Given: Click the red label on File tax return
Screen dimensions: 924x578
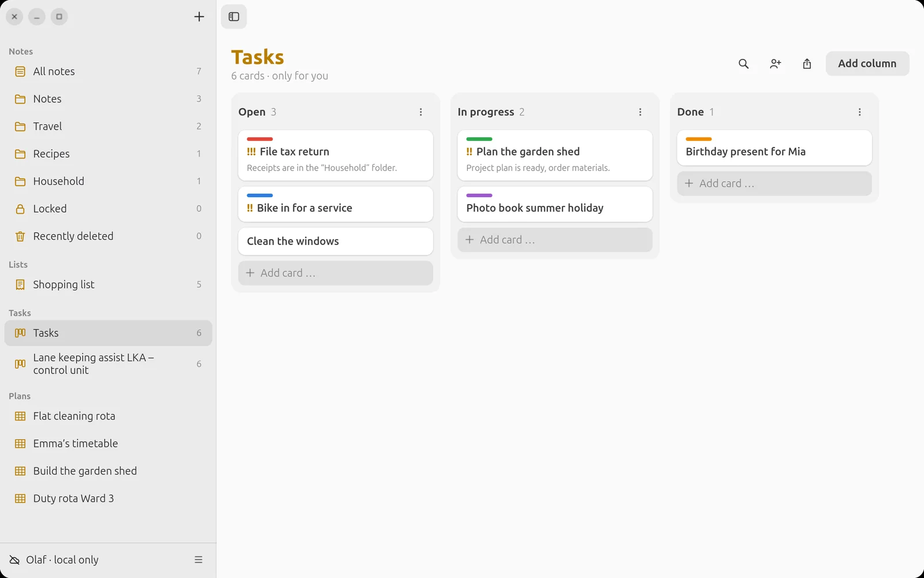Looking at the screenshot, I should [x=260, y=139].
